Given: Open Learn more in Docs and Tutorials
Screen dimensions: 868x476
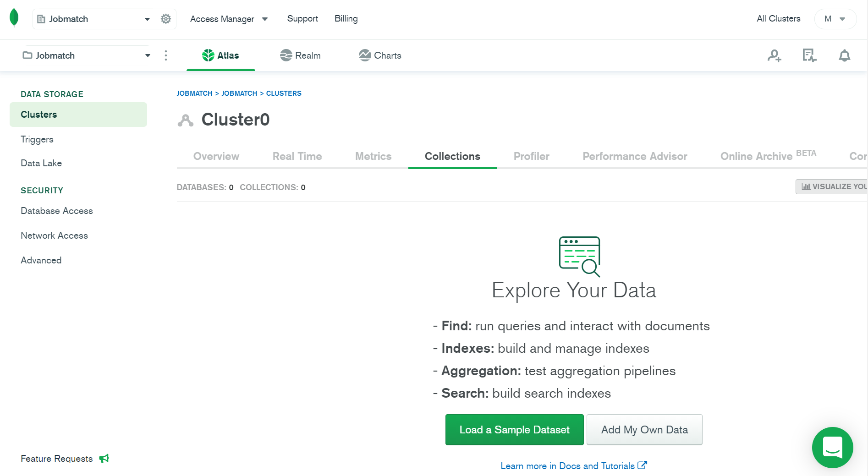Looking at the screenshot, I should (574, 466).
